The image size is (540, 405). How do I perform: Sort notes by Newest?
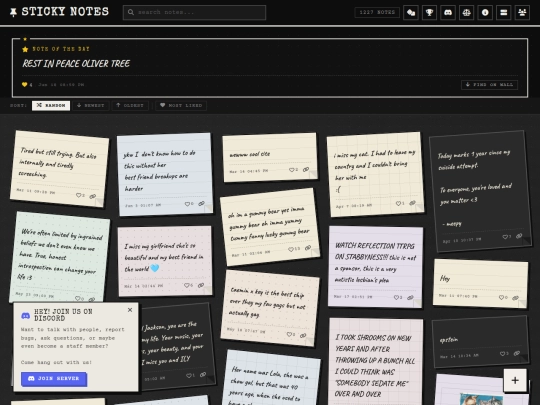[x=91, y=105]
